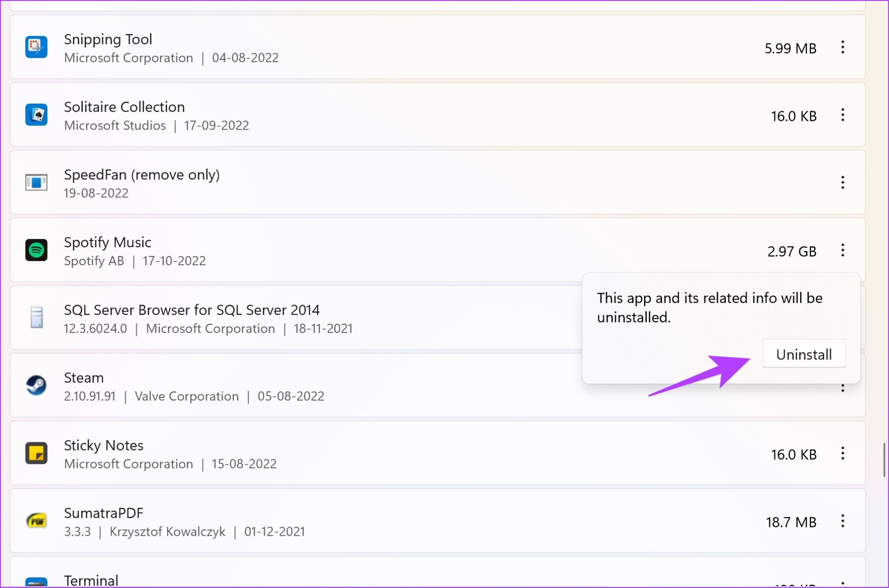Select the Solitaire Collection app name

coord(124,107)
